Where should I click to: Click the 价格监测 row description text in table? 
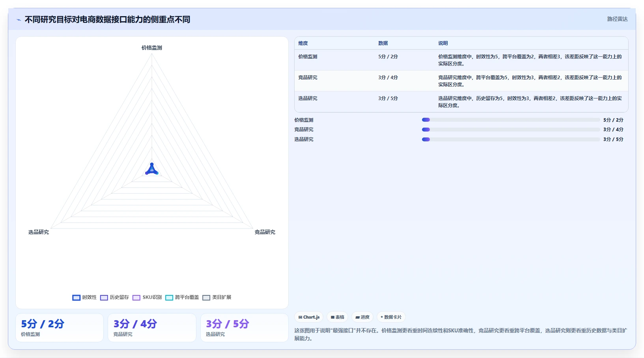click(x=530, y=60)
